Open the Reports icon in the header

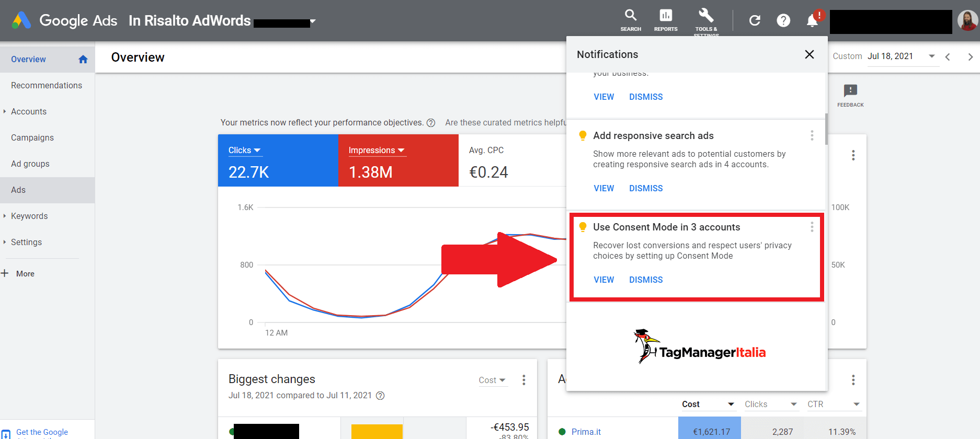point(666,20)
